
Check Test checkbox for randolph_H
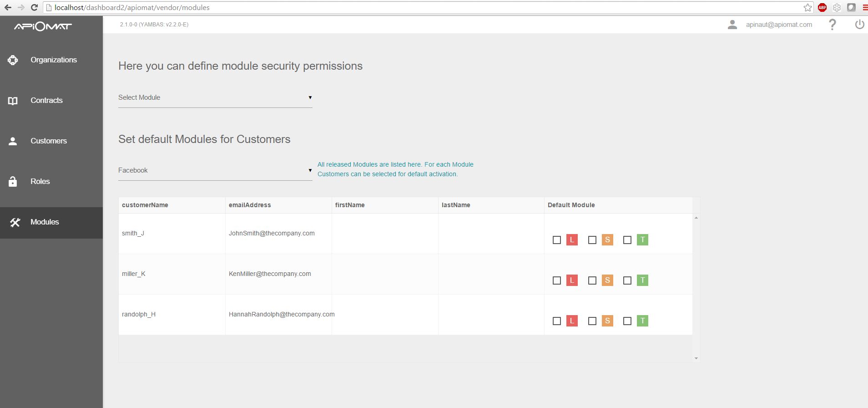coord(627,321)
